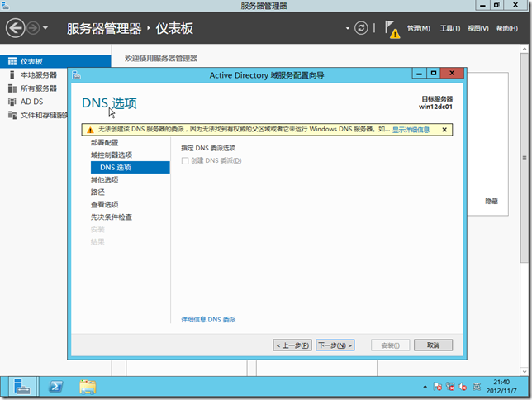The image size is (532, 400).
Task: Open 详细信息 DNS 委派 help link
Action: point(208,320)
